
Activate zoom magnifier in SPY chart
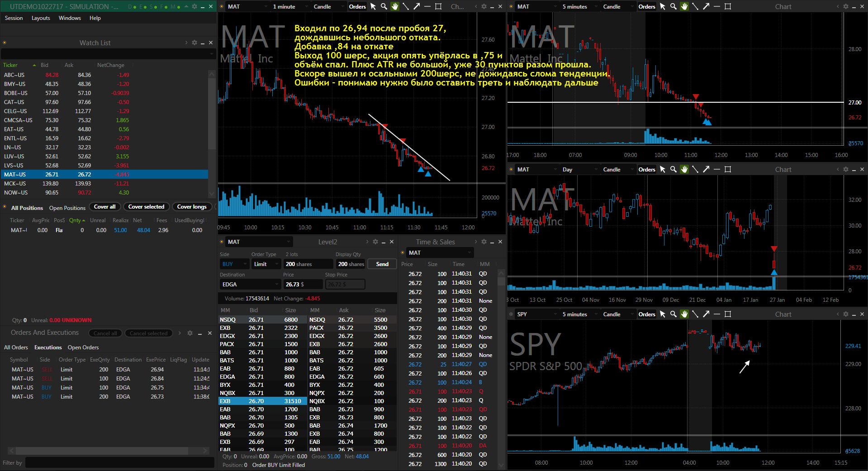coord(673,314)
